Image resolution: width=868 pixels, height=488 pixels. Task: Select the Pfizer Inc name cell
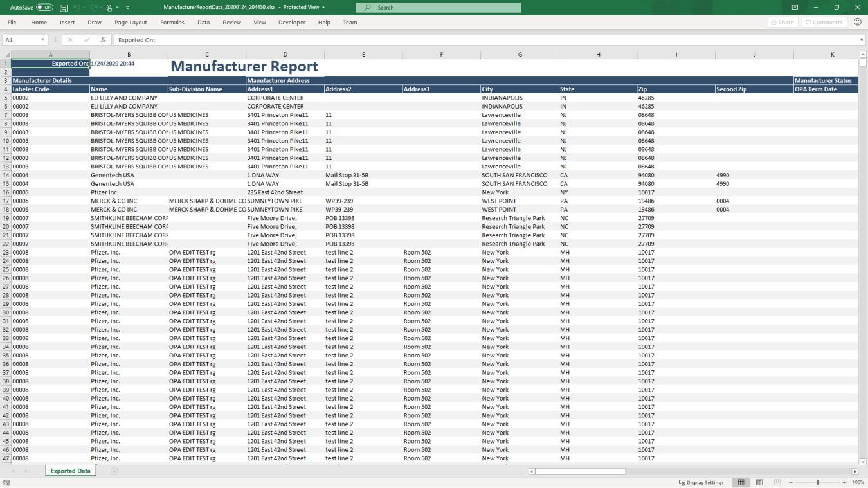[129, 192]
